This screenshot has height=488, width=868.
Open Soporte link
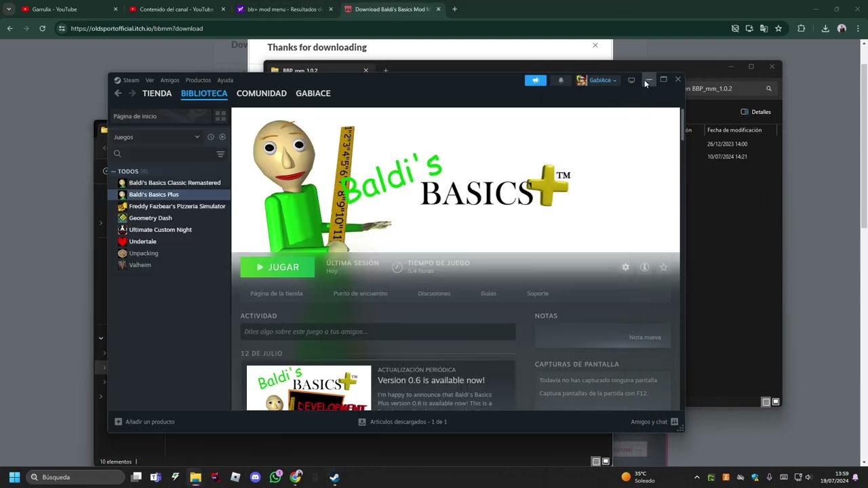point(538,293)
